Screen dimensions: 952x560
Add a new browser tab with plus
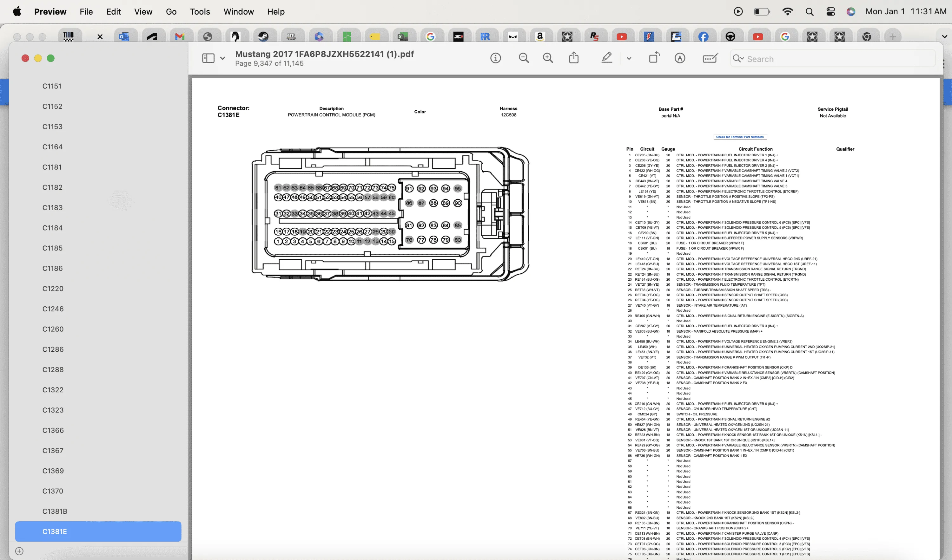click(892, 37)
